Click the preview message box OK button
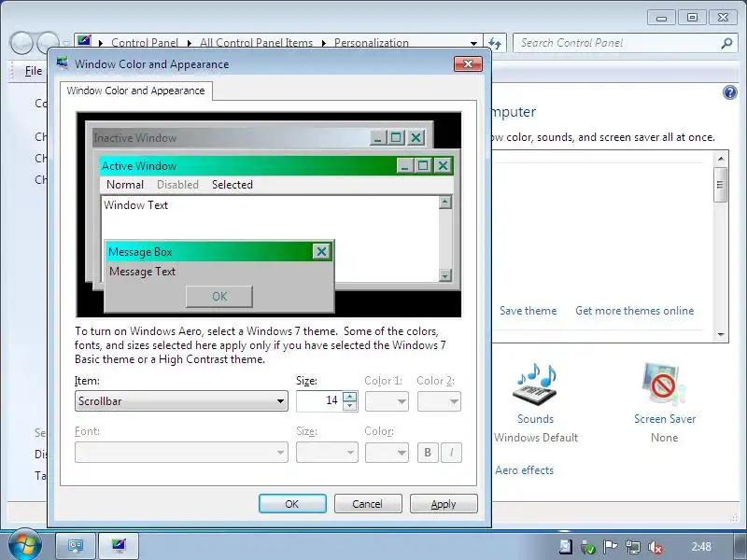Viewport: 747px width, 560px height. pyautogui.click(x=219, y=296)
